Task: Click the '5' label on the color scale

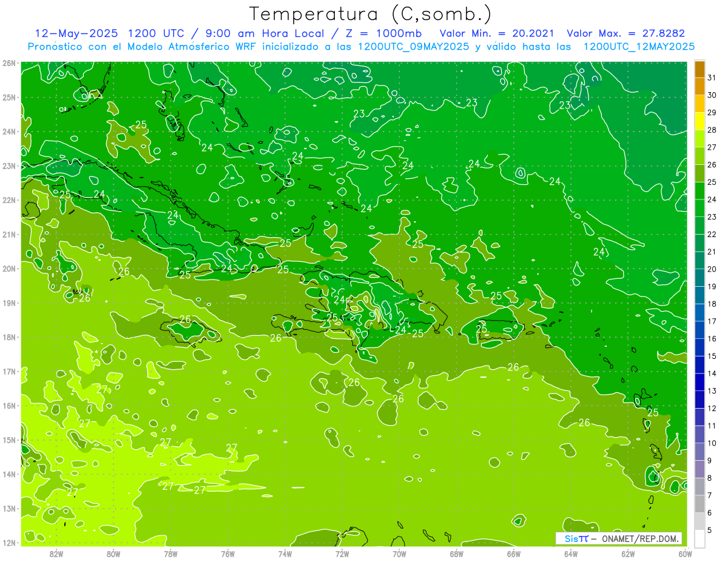Action: click(x=710, y=530)
